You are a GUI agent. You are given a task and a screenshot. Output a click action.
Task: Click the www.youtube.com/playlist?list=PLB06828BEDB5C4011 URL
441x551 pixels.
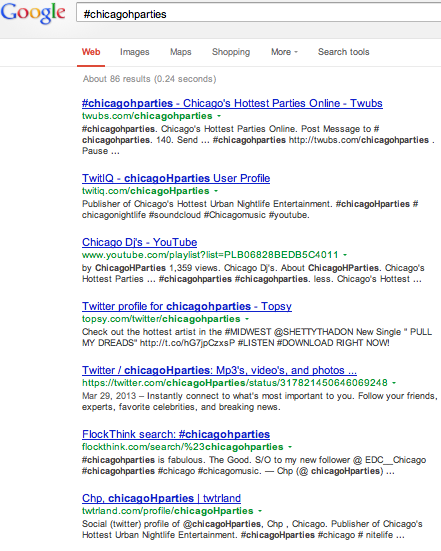[x=210, y=255]
